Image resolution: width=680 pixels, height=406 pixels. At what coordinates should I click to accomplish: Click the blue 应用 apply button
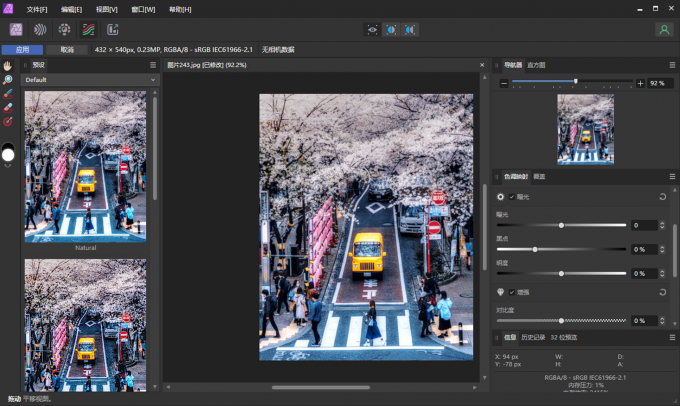[23, 50]
